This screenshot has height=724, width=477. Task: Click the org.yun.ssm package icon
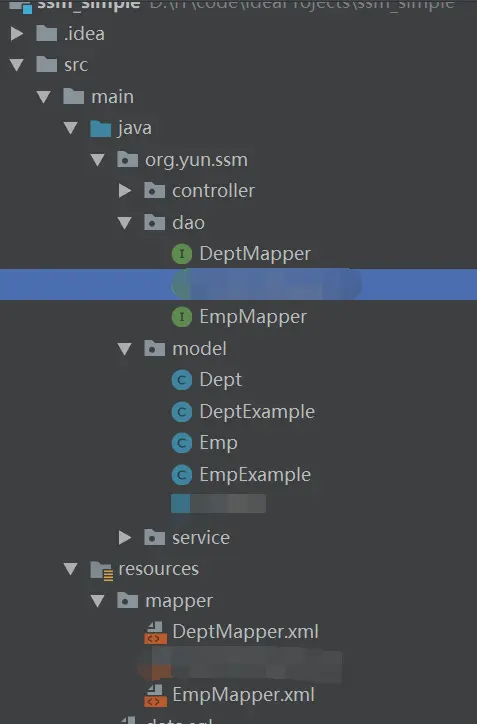coord(127,159)
